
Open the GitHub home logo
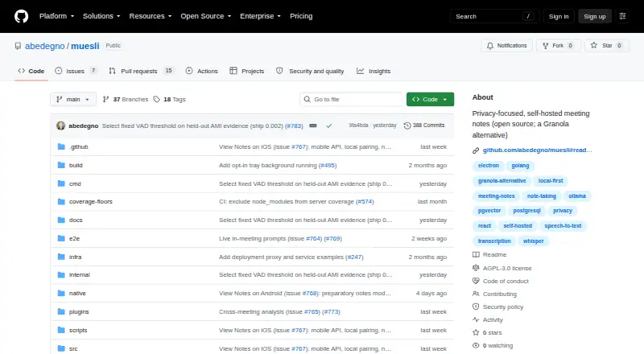tap(22, 16)
